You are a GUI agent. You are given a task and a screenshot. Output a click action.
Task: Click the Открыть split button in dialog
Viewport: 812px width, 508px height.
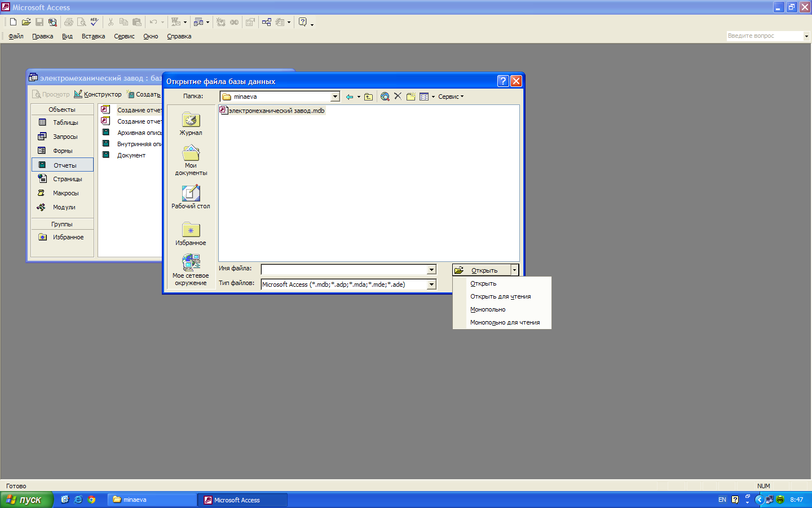click(x=482, y=270)
